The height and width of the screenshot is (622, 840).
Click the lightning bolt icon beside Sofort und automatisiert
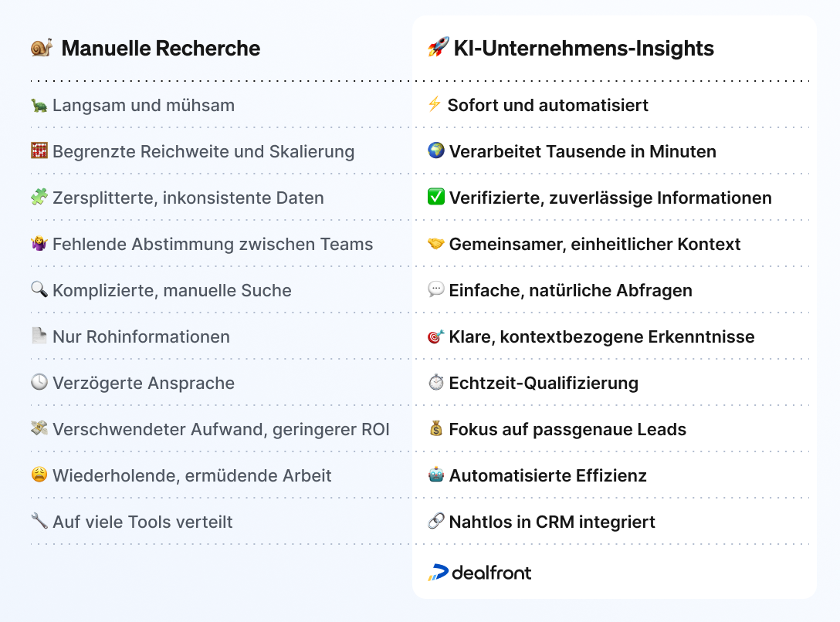435,104
